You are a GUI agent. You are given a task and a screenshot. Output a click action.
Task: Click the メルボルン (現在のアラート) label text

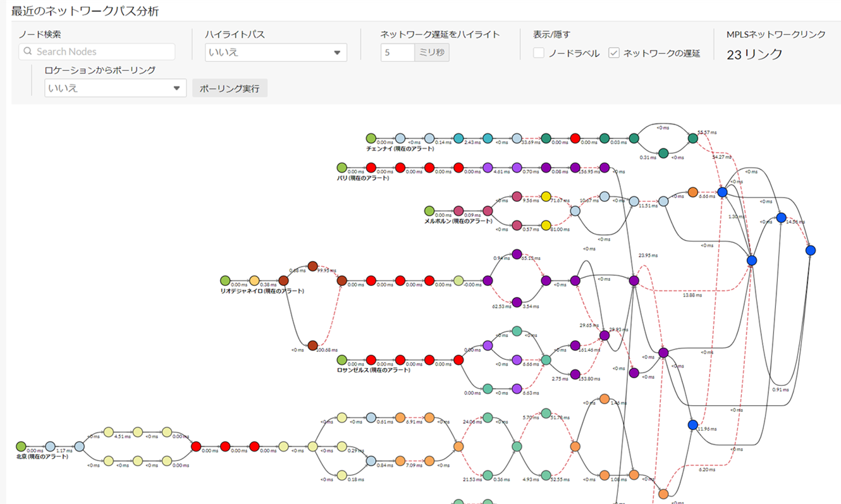pos(458,221)
